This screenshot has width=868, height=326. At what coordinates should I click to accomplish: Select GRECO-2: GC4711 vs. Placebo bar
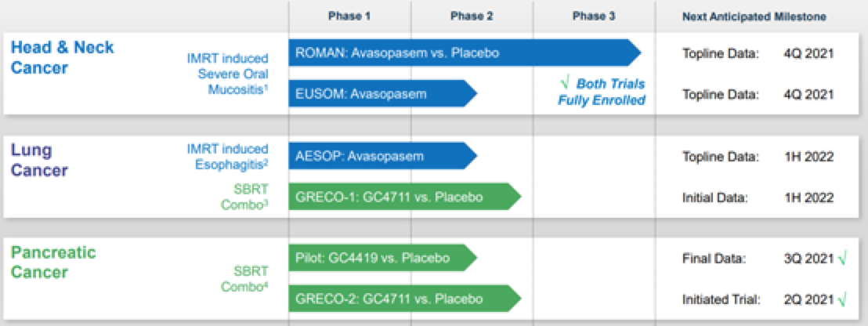click(405, 299)
